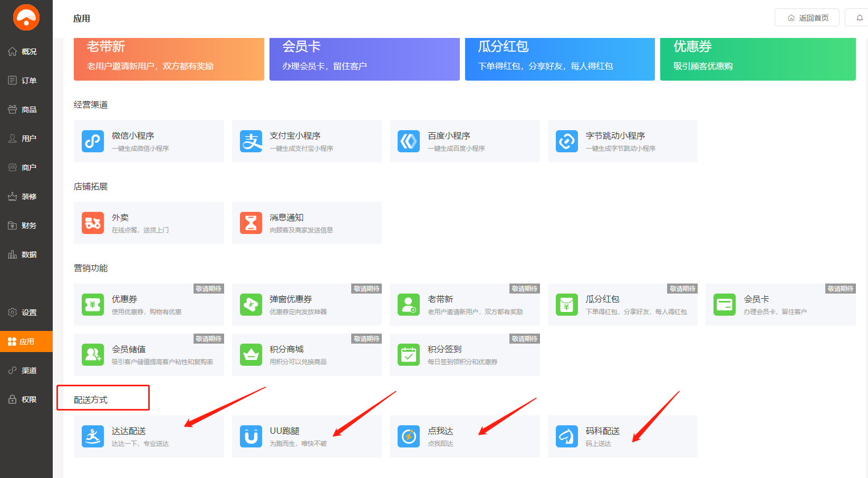Open the 达达配送 delivery icon

click(93, 436)
